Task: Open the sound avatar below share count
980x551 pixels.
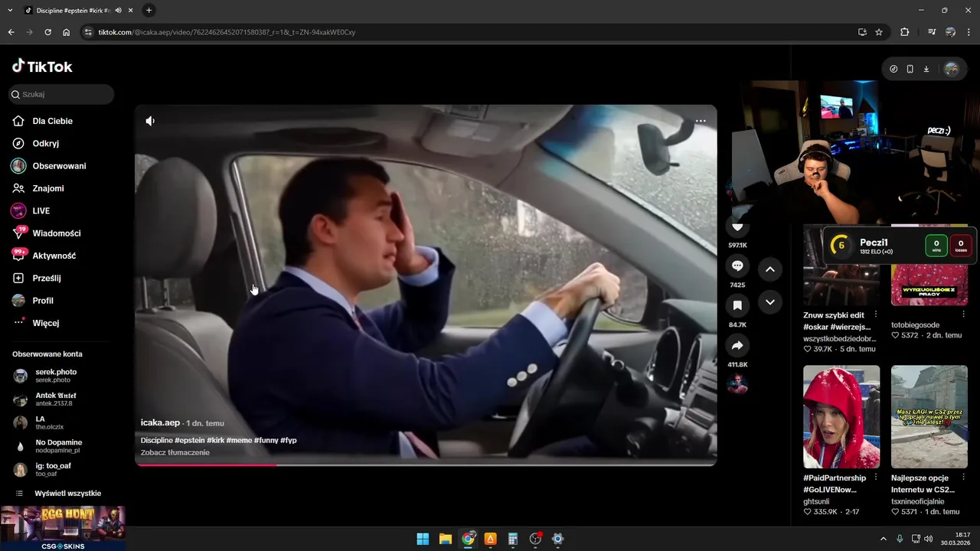Action: point(737,383)
